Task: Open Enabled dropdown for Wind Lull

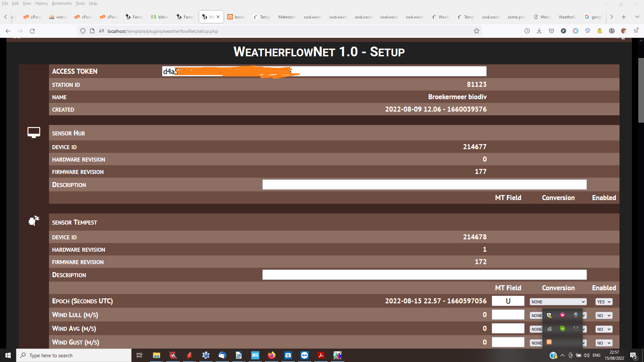Action: click(x=604, y=315)
